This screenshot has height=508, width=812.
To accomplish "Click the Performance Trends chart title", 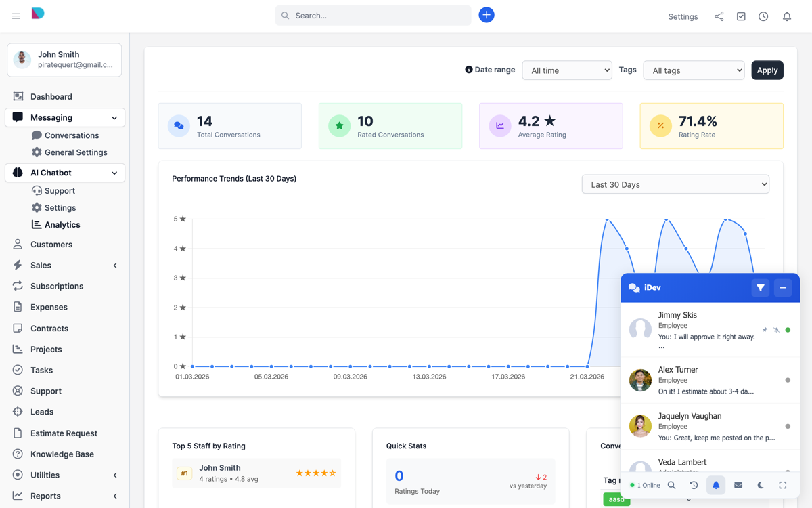I will [x=234, y=179].
